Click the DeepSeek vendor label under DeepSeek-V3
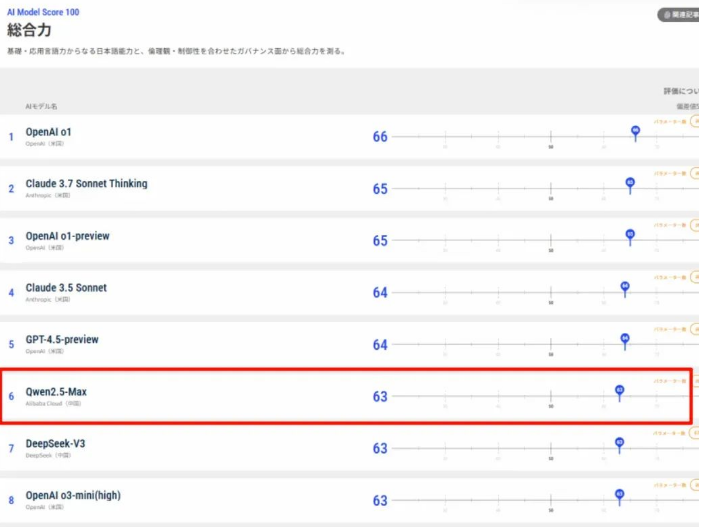Screen dimensions: 702x531 click(x=48, y=457)
